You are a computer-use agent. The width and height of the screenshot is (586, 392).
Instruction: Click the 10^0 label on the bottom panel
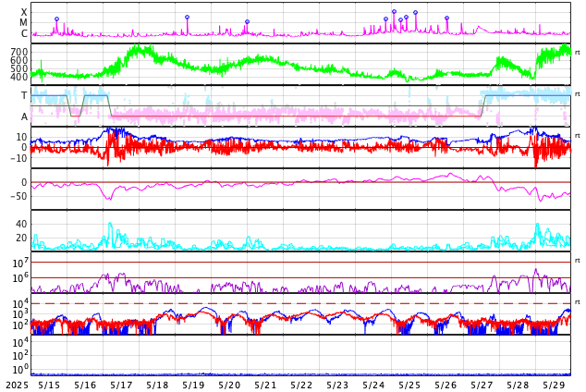pyautogui.click(x=20, y=369)
